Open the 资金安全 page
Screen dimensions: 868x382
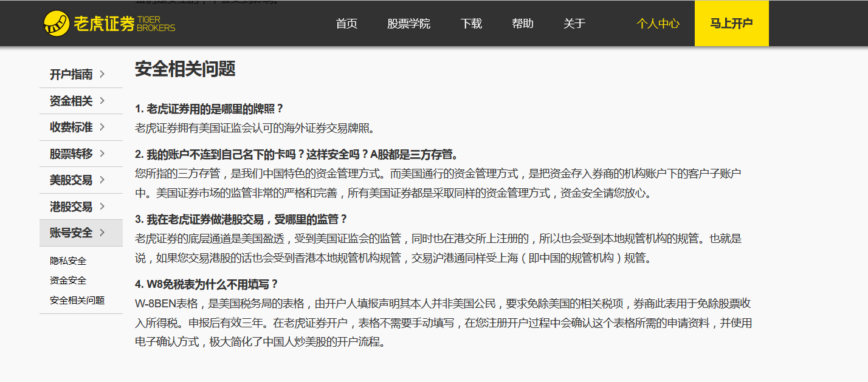[67, 281]
